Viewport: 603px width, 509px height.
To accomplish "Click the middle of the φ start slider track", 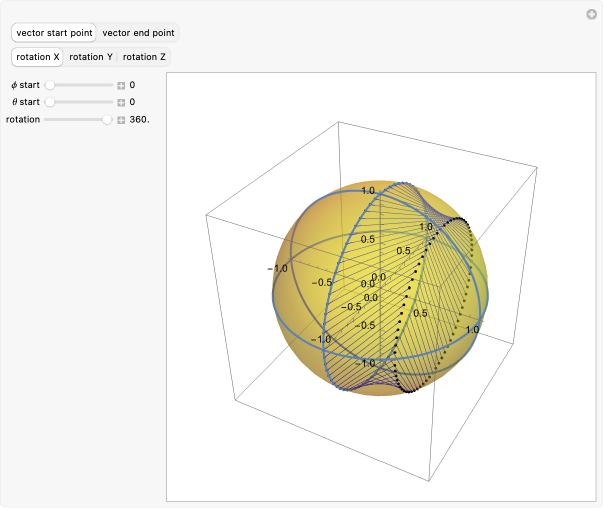I will tap(79, 85).
